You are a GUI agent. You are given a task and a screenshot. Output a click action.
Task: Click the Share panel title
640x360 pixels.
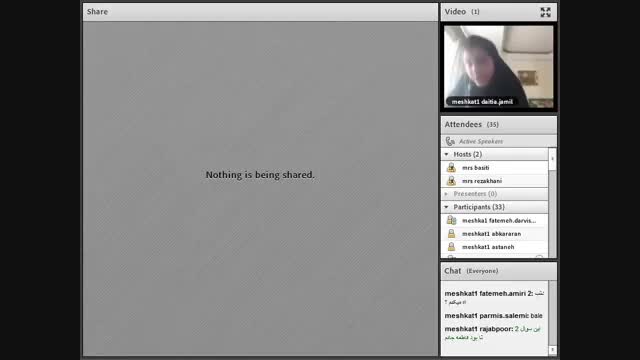tap(97, 11)
